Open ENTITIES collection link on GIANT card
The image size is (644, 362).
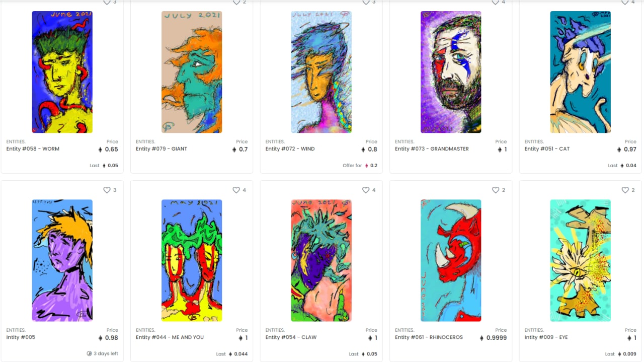145,141
